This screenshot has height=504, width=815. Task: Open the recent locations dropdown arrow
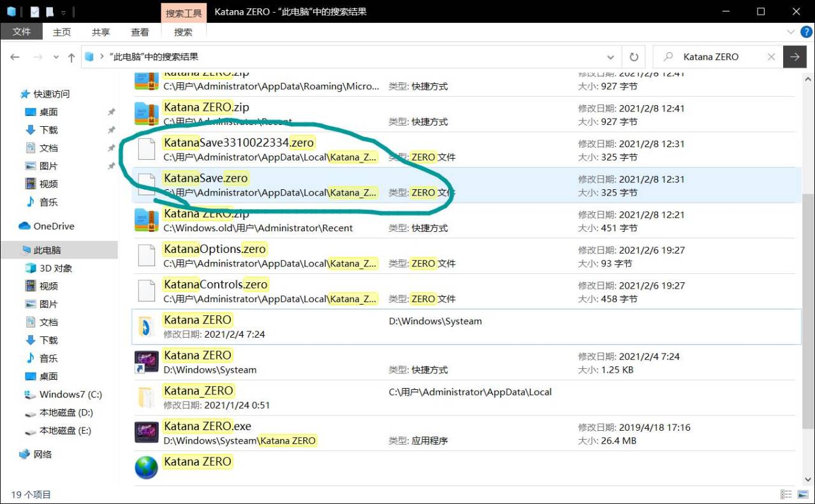pos(56,57)
